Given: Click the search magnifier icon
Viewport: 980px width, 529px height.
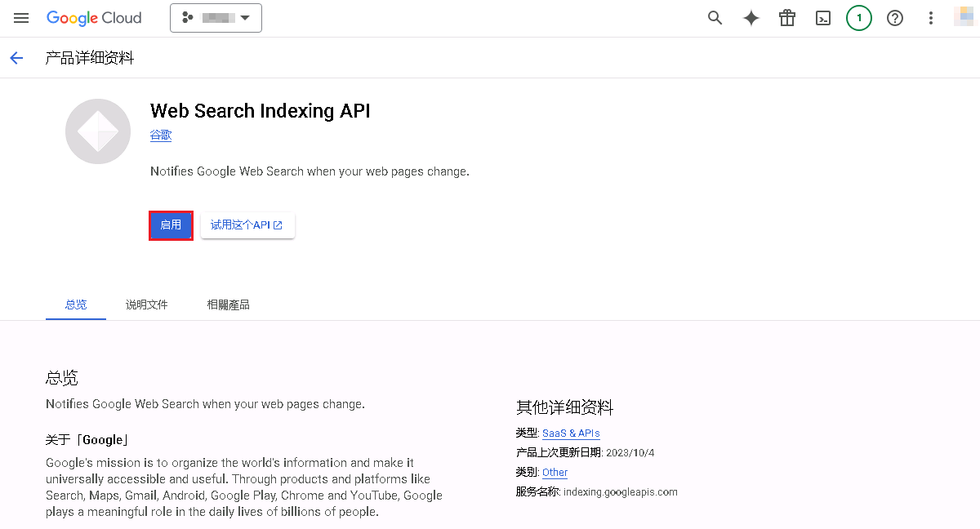Looking at the screenshot, I should click(x=715, y=18).
